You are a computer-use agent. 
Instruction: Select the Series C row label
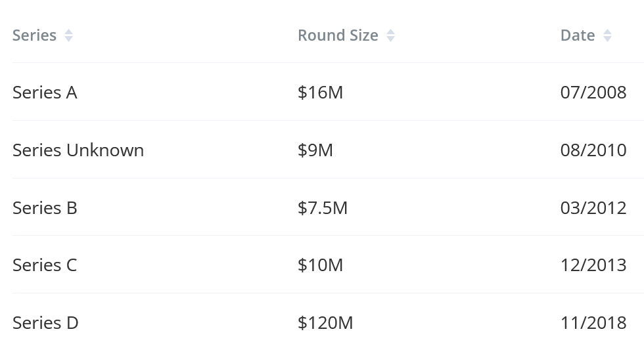point(45,265)
